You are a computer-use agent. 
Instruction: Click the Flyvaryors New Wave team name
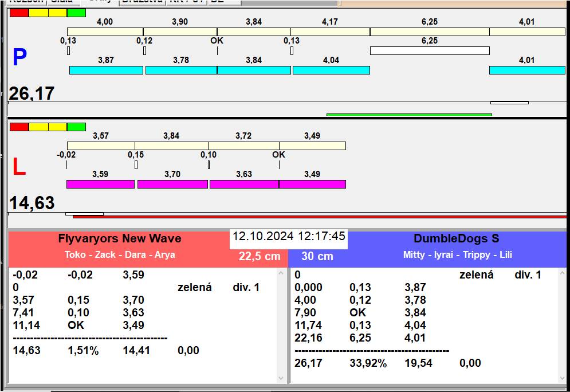pyautogui.click(x=120, y=238)
